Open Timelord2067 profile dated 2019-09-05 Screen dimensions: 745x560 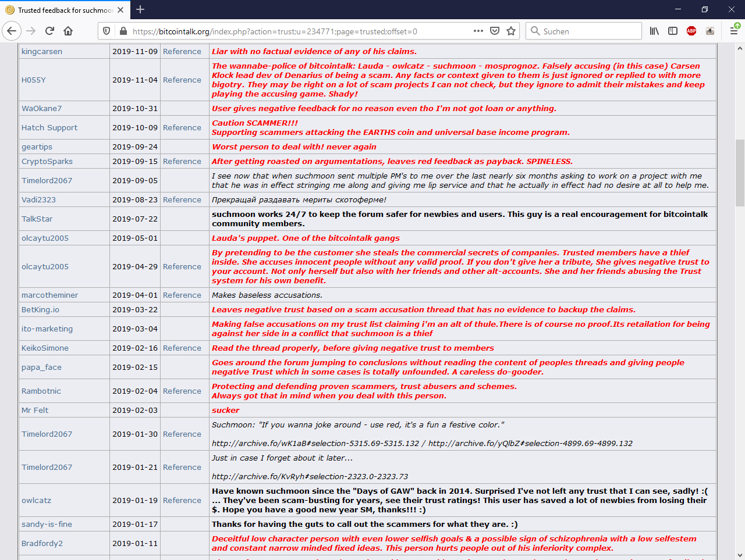(47, 180)
